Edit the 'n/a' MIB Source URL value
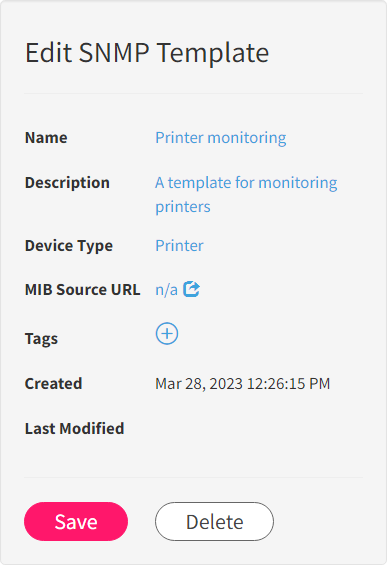This screenshot has width=387, height=565. pyautogui.click(x=166, y=290)
